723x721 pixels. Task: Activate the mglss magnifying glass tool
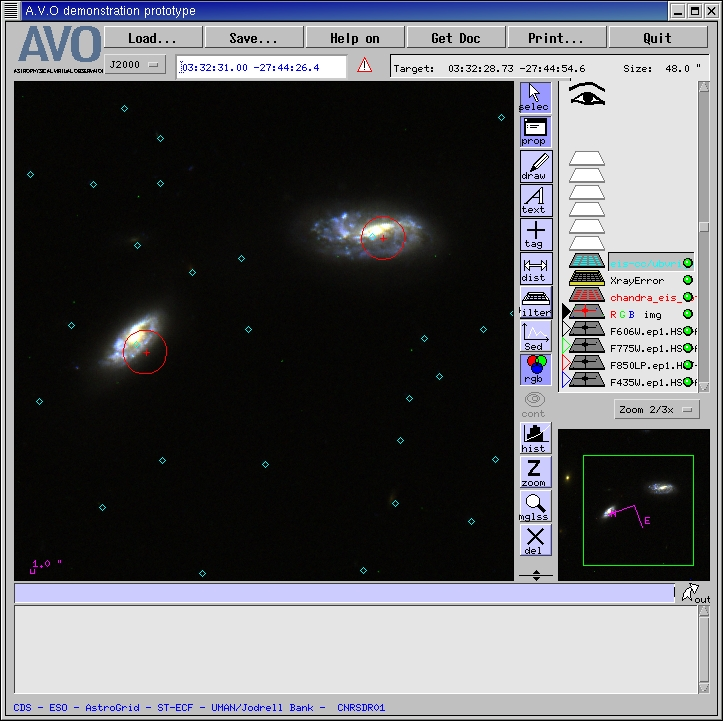(535, 506)
